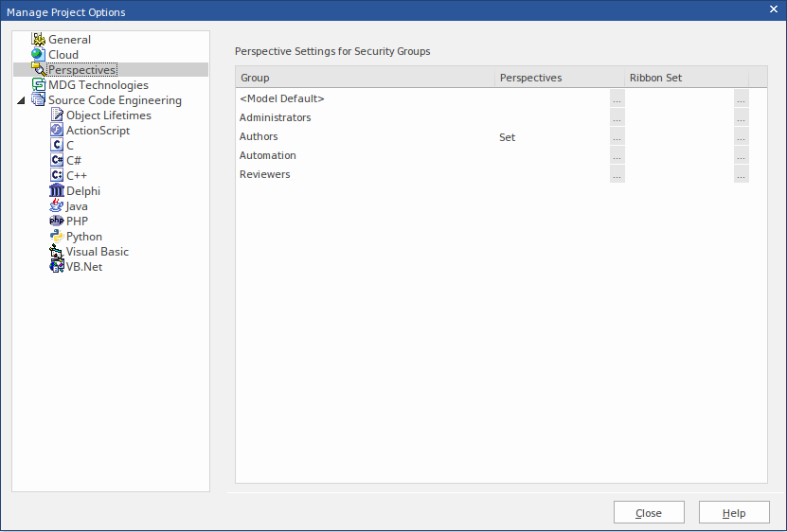Open Ribbon Set browse for Reviewers
This screenshot has height=532, width=787.
click(741, 175)
